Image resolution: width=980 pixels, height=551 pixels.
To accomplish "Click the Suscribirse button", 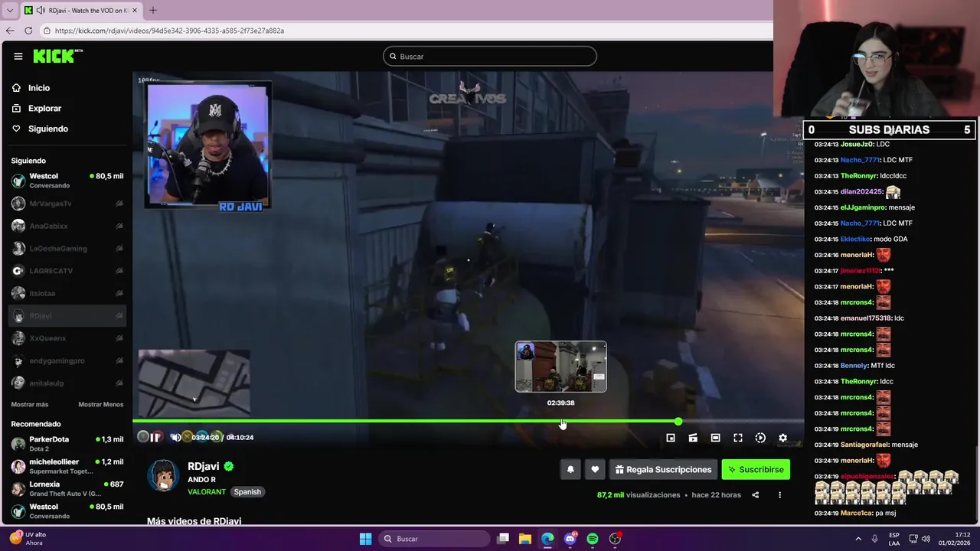I will [756, 470].
